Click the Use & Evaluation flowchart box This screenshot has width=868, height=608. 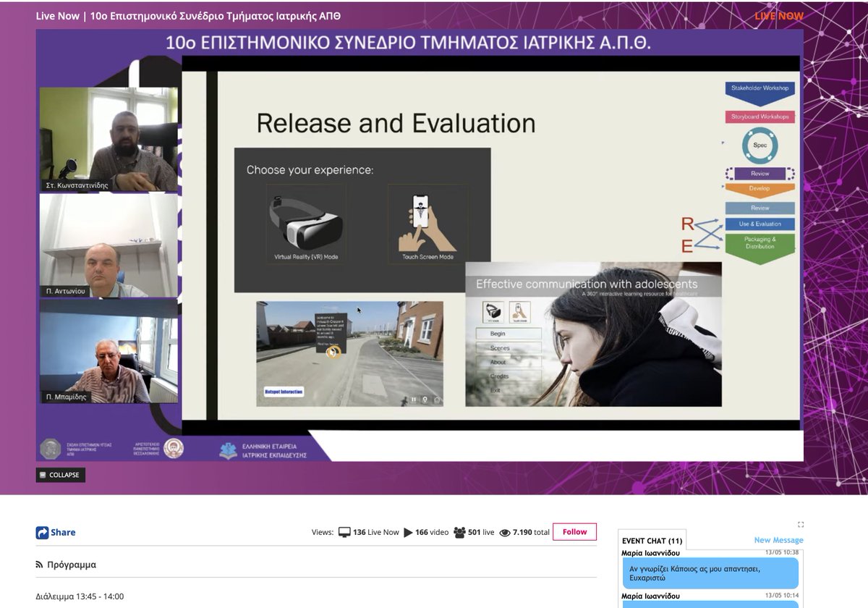[760, 224]
